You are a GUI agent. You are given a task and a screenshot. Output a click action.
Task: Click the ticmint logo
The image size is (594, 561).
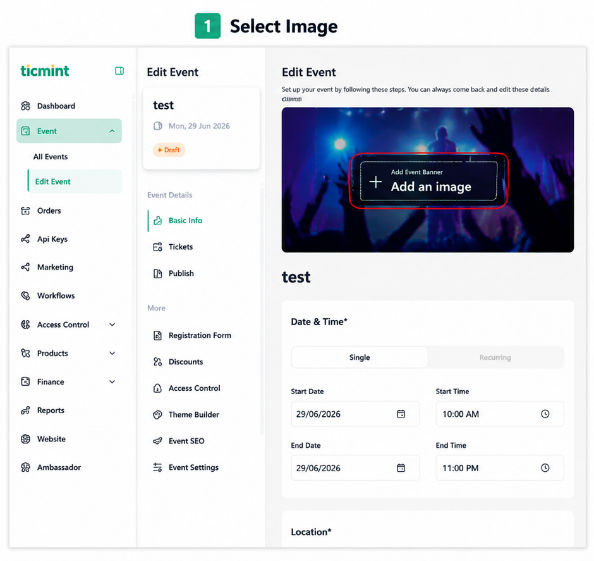[45, 71]
